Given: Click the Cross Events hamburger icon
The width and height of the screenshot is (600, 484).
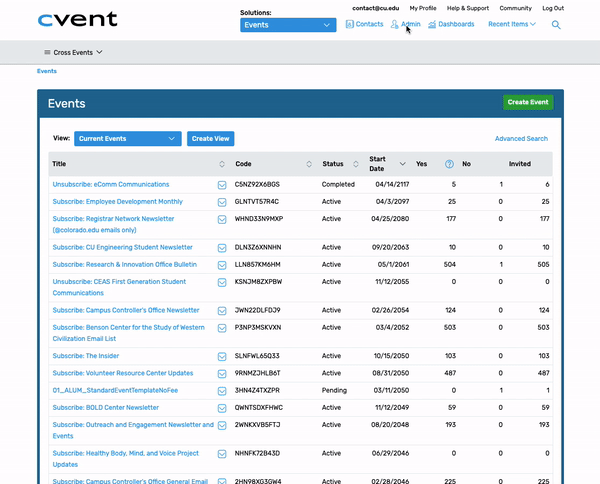Looking at the screenshot, I should coord(47,52).
